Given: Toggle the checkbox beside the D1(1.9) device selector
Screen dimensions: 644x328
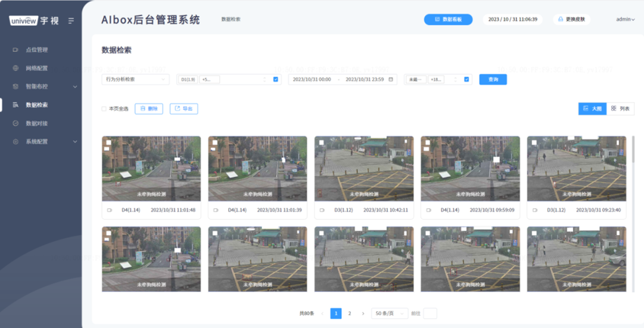Looking at the screenshot, I should tap(275, 79).
